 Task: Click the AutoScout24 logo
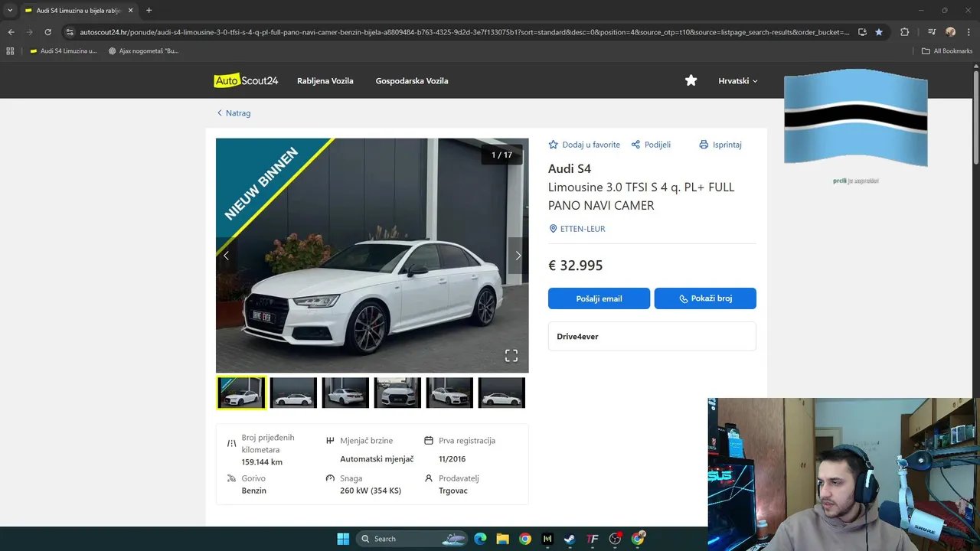pos(246,80)
